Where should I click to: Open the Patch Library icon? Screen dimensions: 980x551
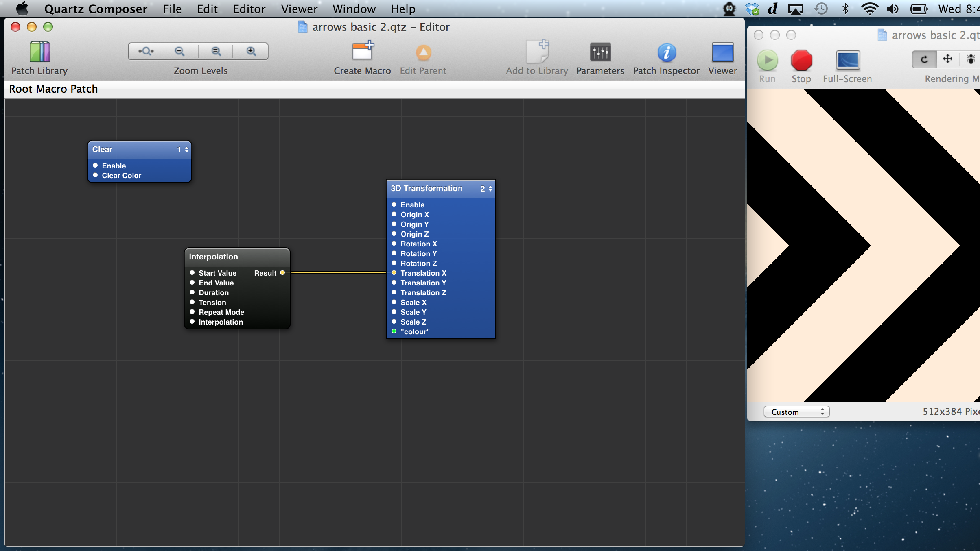click(x=39, y=52)
